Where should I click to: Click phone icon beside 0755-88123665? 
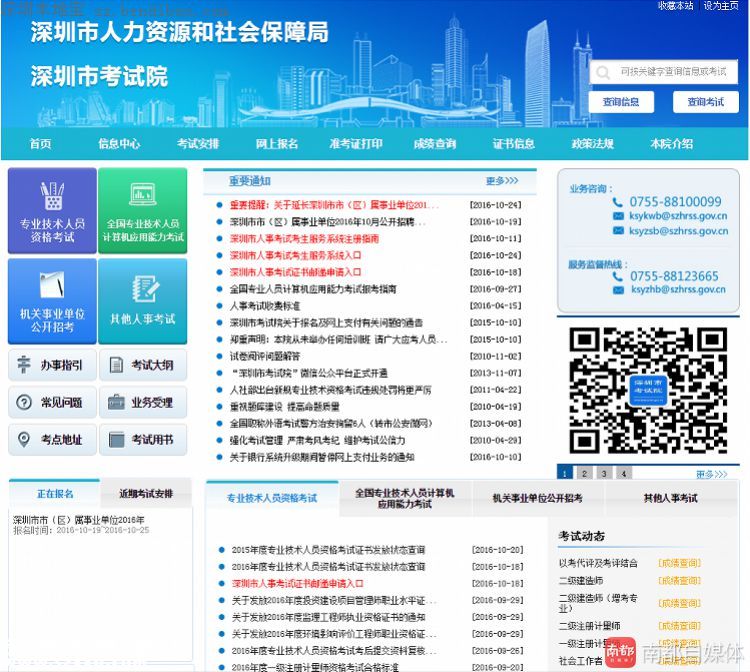coord(618,276)
